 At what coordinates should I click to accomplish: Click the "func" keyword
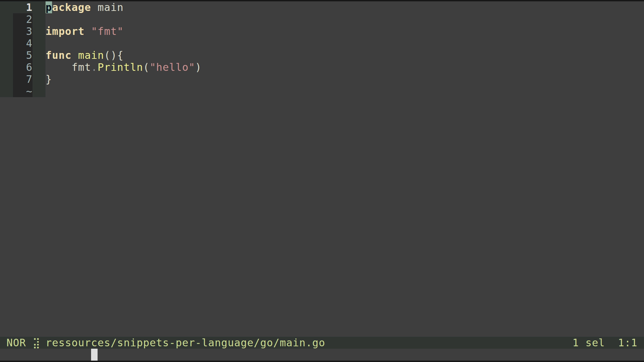58,55
